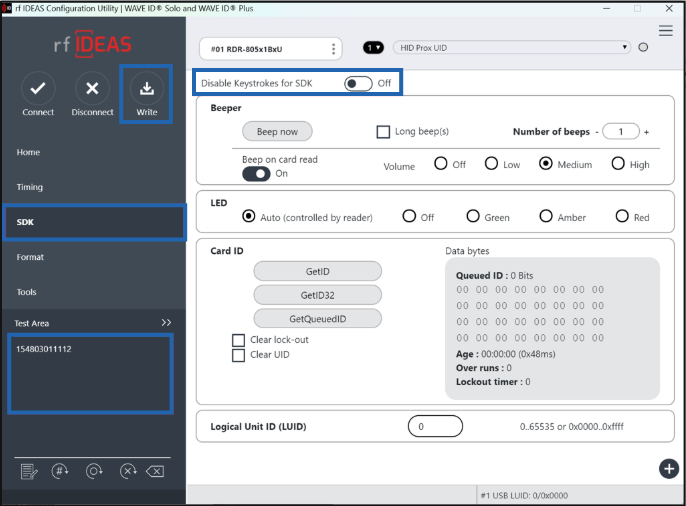Screen dimensions: 686x506
Task: Click the document edit icon in bottom toolbar
Action: 29,471
